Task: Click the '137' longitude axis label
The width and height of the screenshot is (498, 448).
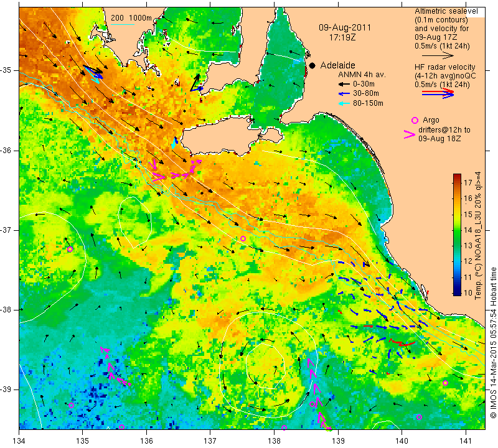Action: [x=210, y=441]
